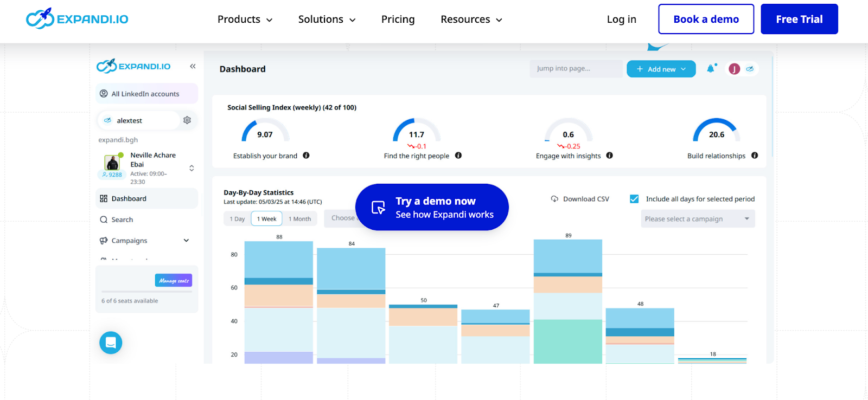
Task: Click the Dashboard grid icon
Action: tap(104, 198)
